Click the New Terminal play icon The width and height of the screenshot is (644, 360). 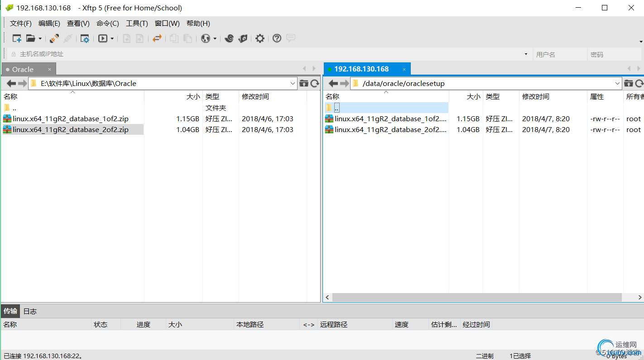click(x=103, y=38)
